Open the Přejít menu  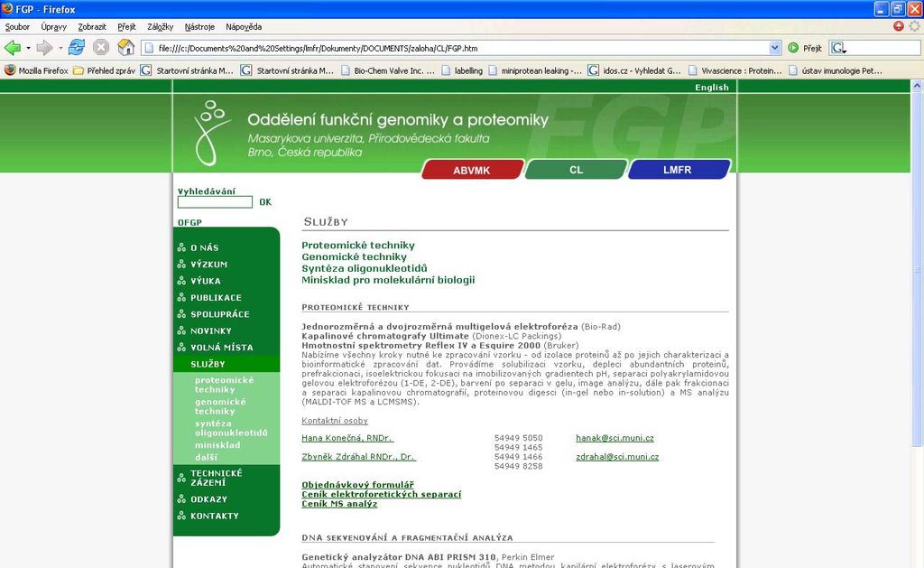tap(126, 26)
